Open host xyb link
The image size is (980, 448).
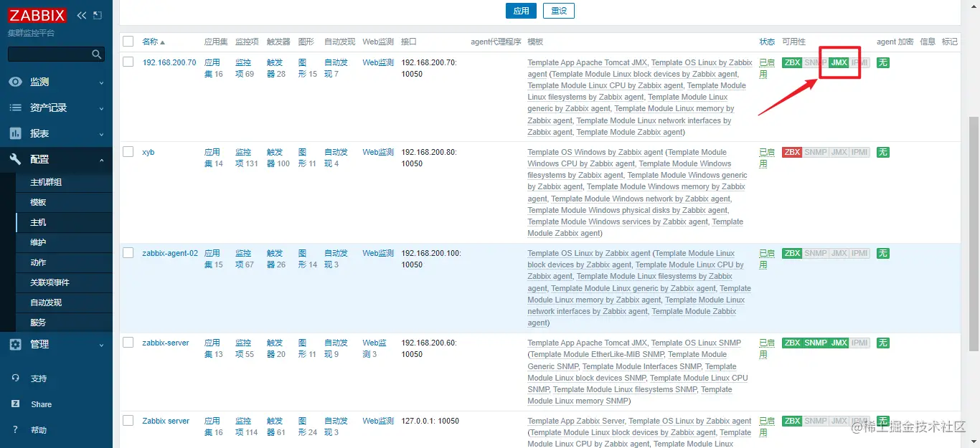pyautogui.click(x=149, y=152)
